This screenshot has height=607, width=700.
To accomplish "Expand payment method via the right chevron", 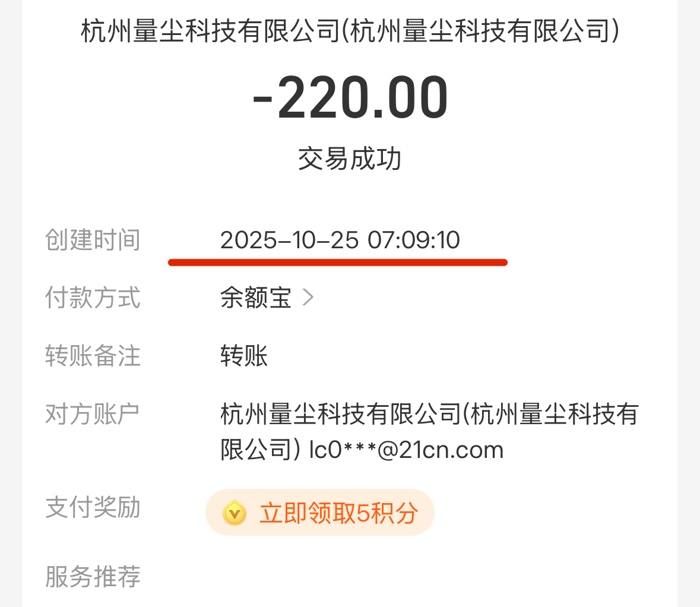I will 308,299.
